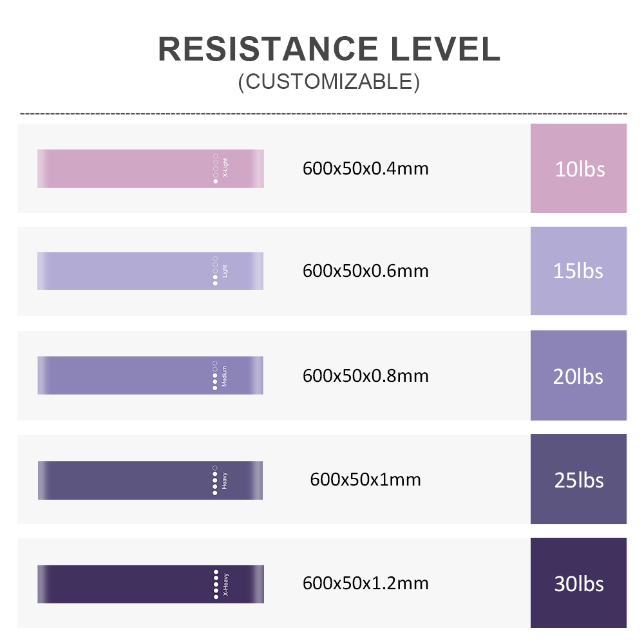Click the lavender Light resistance band image

[x=150, y=270]
